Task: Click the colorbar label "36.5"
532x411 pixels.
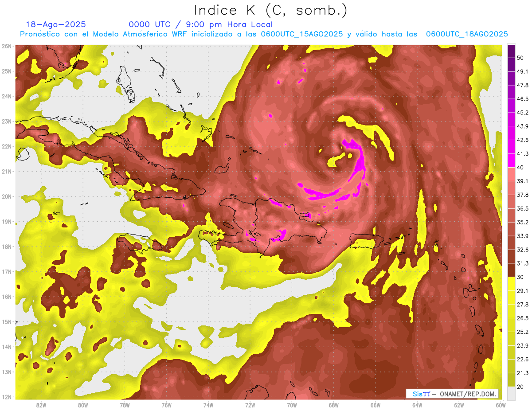Action: tap(522, 208)
